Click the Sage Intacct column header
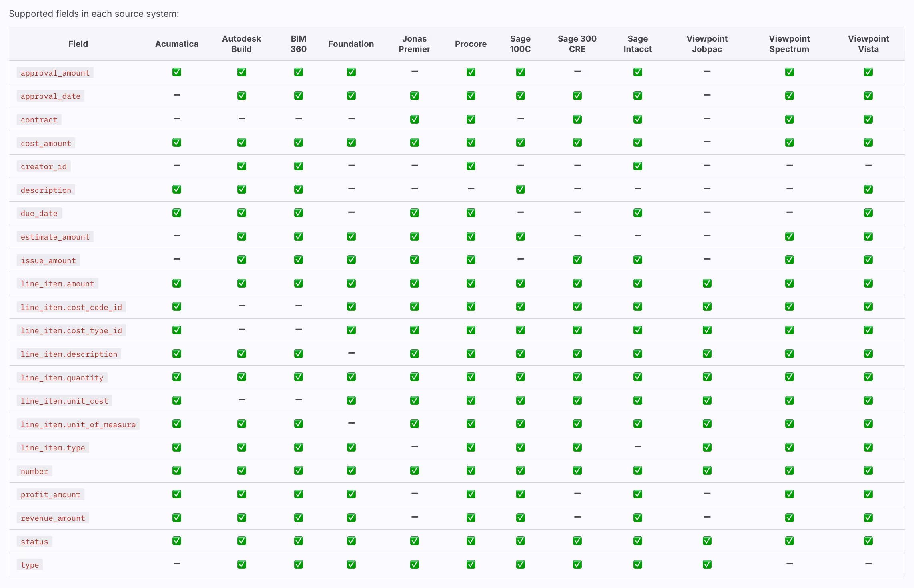Viewport: 914px width, 588px height. [638, 44]
